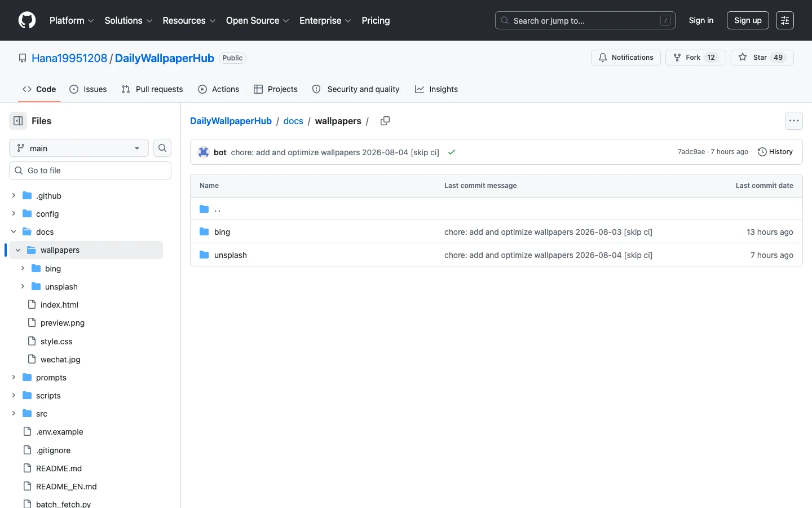Switch to Security and quality tab

356,89
